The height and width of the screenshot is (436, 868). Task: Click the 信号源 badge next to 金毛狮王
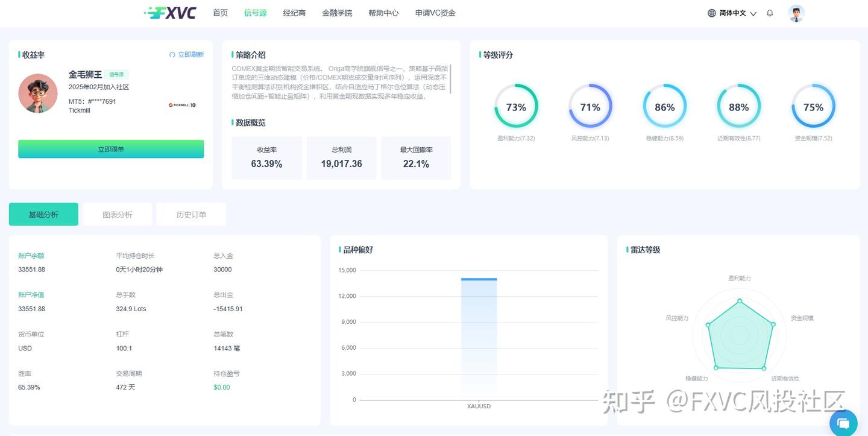coord(116,75)
